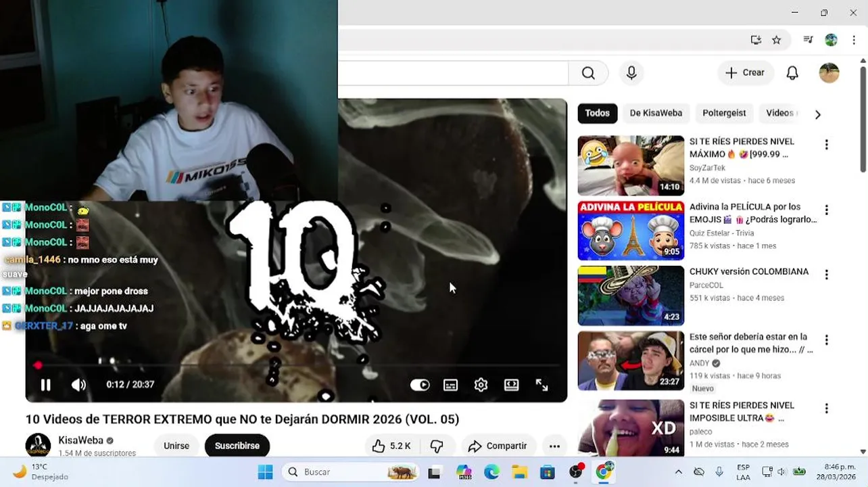Open the ANDY video thumbnail at 23:27
Screen dimensions: 868x487
(631, 361)
